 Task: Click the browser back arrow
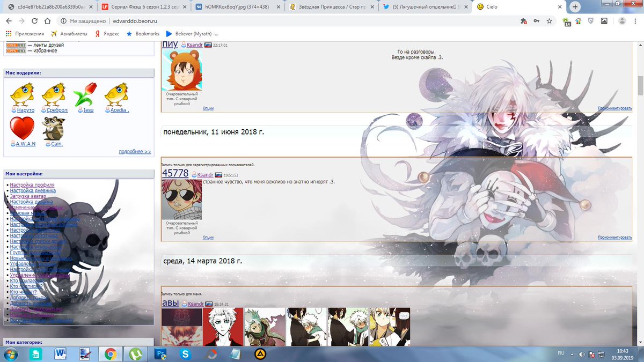9,21
